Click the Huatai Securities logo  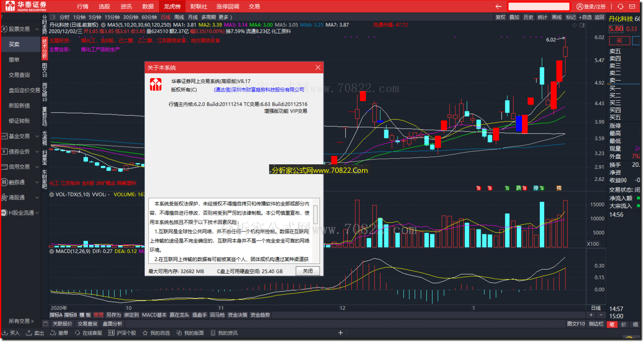26,6
